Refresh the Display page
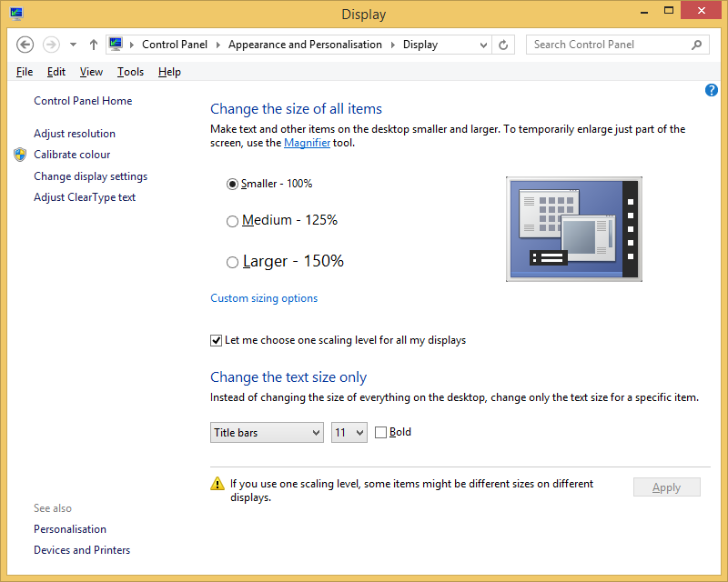Viewport: 728px width, 582px height. tap(503, 45)
